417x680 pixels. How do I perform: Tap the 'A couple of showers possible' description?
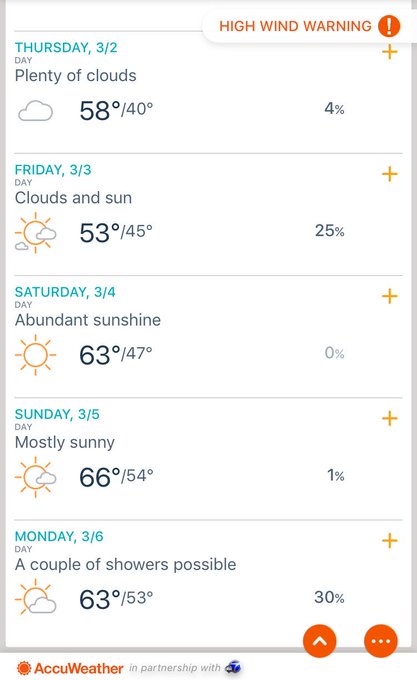126,565
